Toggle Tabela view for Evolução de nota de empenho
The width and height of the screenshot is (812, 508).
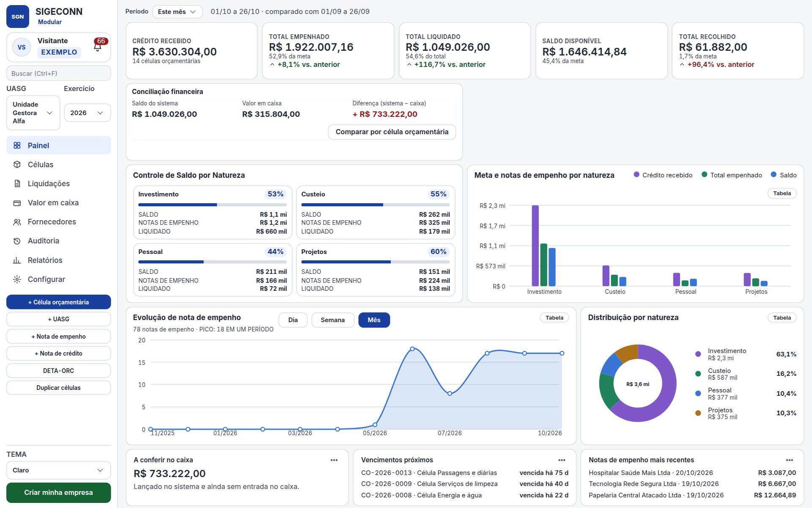coord(554,318)
